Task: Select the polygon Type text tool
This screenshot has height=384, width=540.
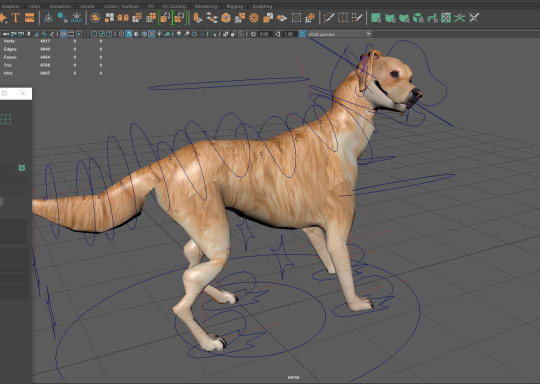Action: coord(15,18)
